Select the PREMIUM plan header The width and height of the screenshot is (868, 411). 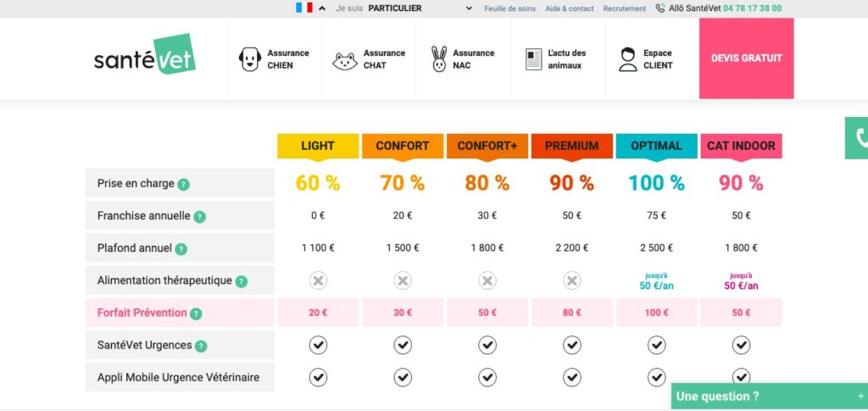tap(572, 146)
